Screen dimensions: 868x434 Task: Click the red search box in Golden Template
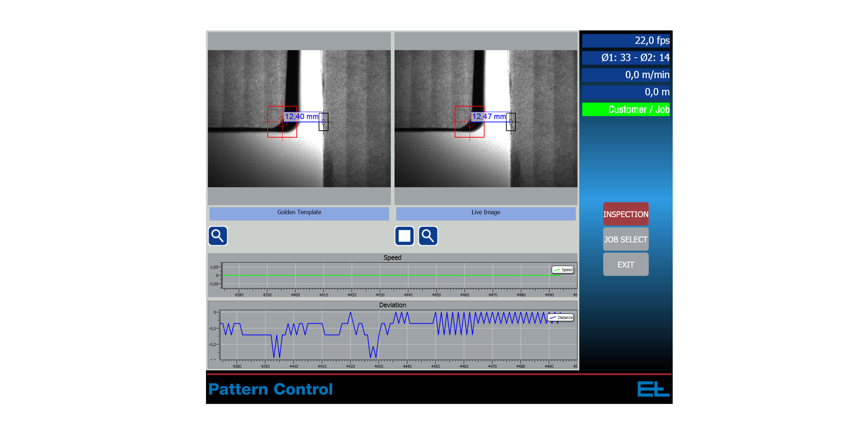[282, 122]
